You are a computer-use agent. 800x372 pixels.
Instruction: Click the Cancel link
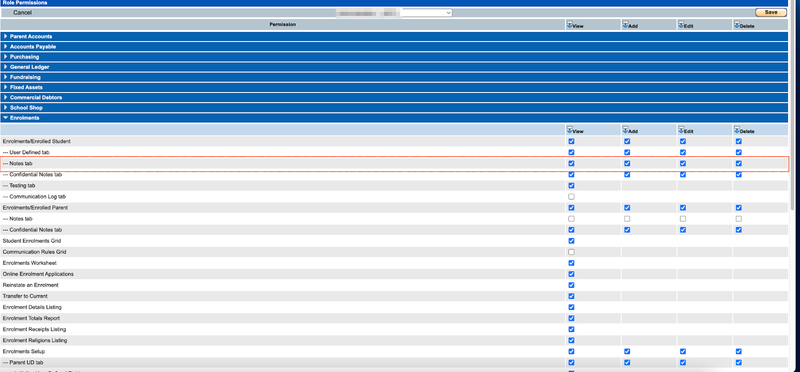click(x=22, y=12)
